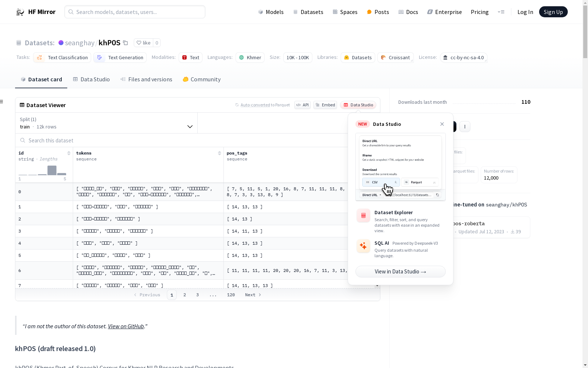Sort by the id column arrows
This screenshot has width=588, height=368.
(x=69, y=153)
